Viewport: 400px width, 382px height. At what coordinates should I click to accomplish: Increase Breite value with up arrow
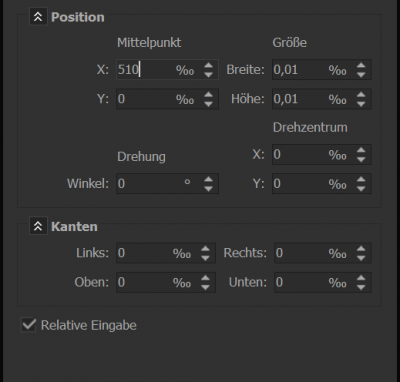(361, 66)
